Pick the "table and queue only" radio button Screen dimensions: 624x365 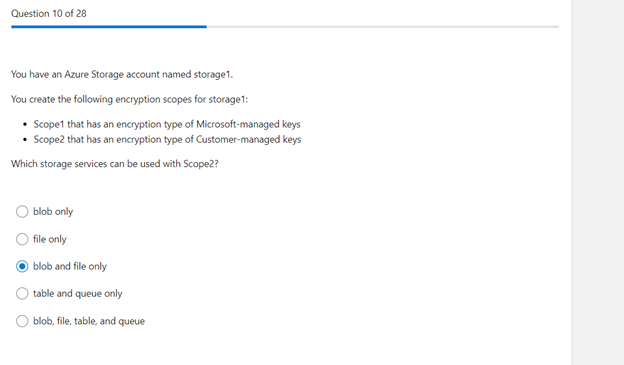pos(22,293)
